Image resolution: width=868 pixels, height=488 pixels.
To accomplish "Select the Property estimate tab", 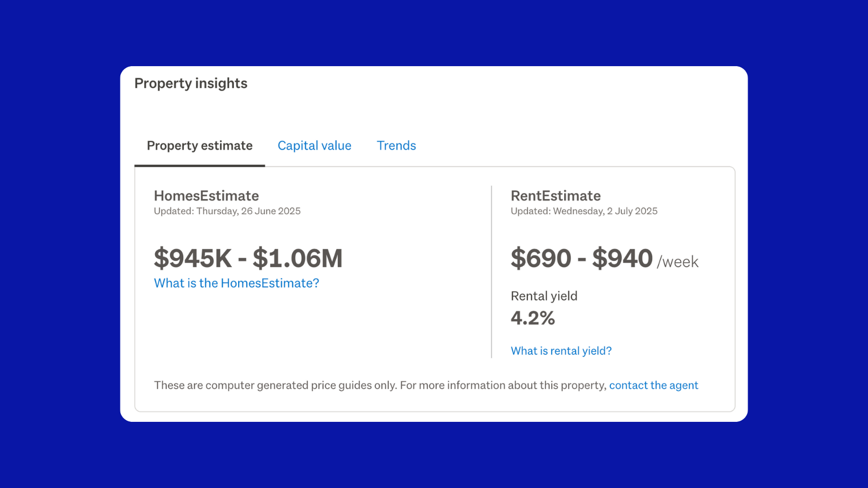I will click(199, 145).
